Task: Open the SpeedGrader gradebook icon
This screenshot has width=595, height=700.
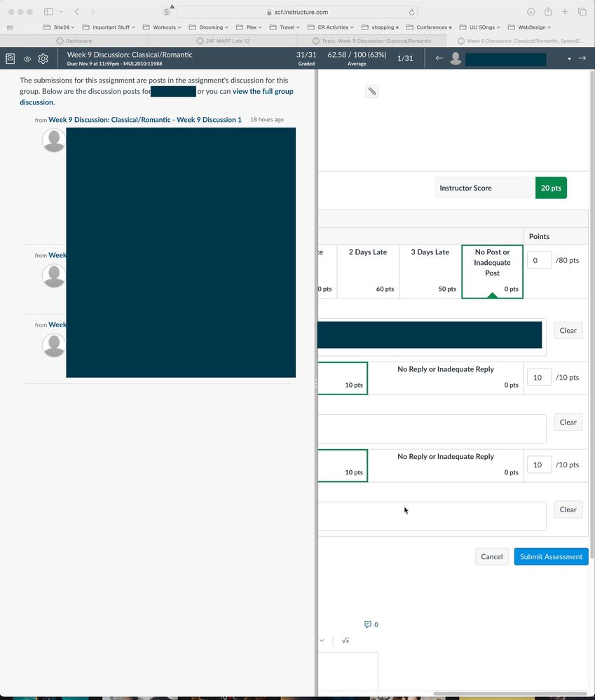Action: coord(11,59)
